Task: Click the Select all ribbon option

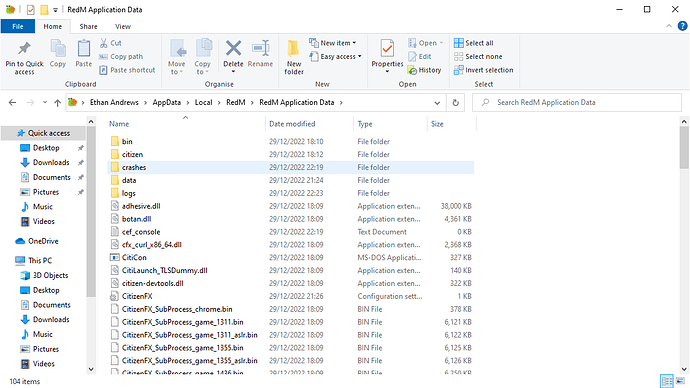Action: pyautogui.click(x=473, y=43)
